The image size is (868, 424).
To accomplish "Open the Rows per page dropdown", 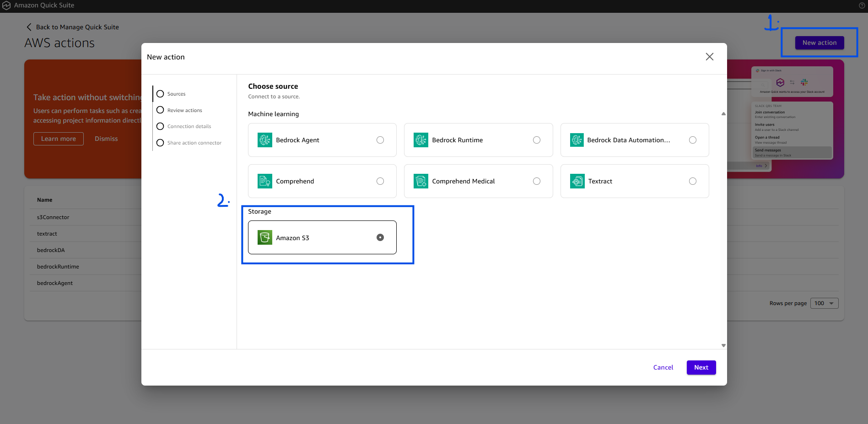I will (x=824, y=303).
